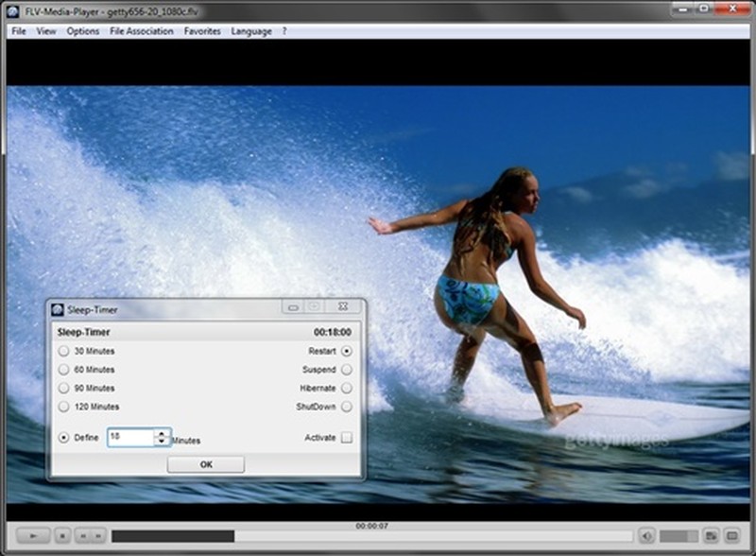Viewport: 756px width, 556px height.
Task: Enable the Activate checkbox
Action: [346, 439]
